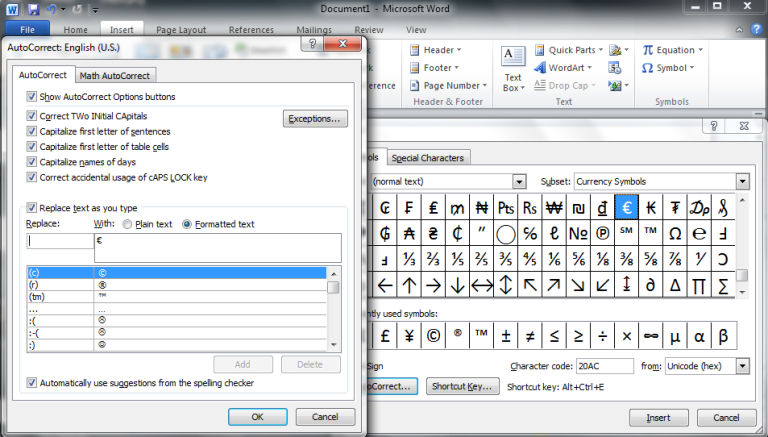The image size is (768, 437).
Task: Toggle Capitalize first letter of table cells
Action: coord(31,146)
